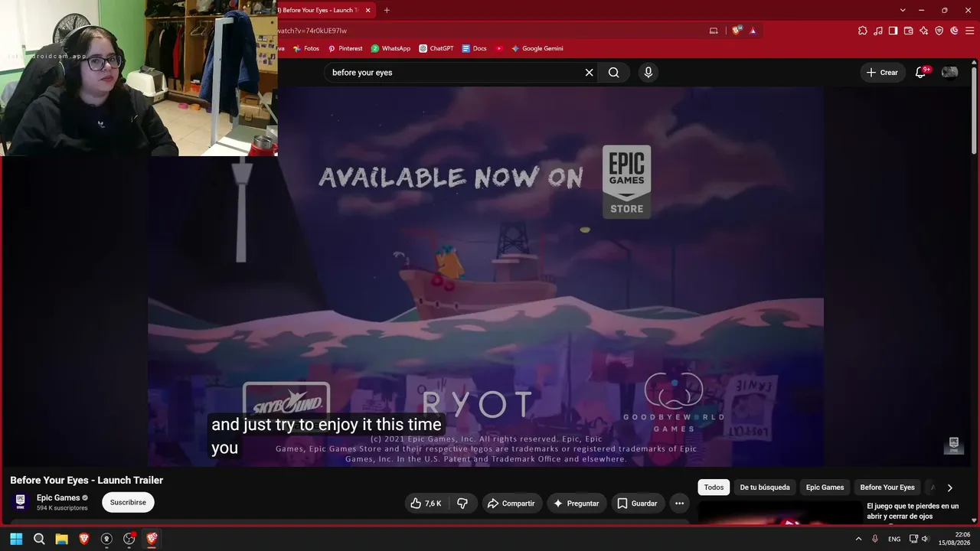Open the YouTube icon bookmark

coord(499,48)
